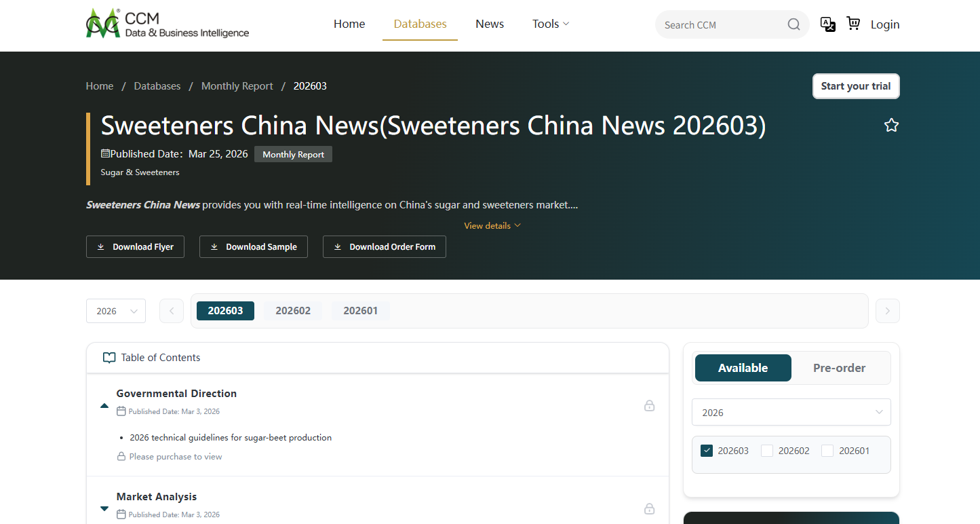Open the Tools menu dropdown

tap(550, 23)
